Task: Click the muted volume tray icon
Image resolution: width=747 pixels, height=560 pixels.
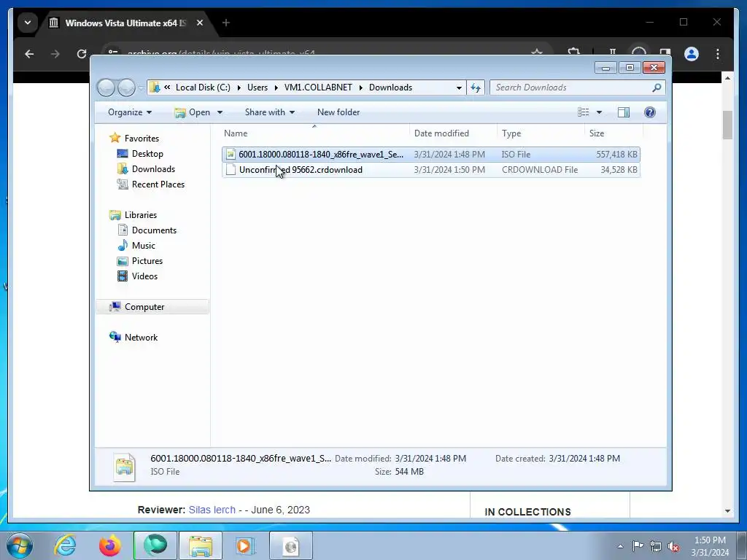Action: click(x=673, y=546)
